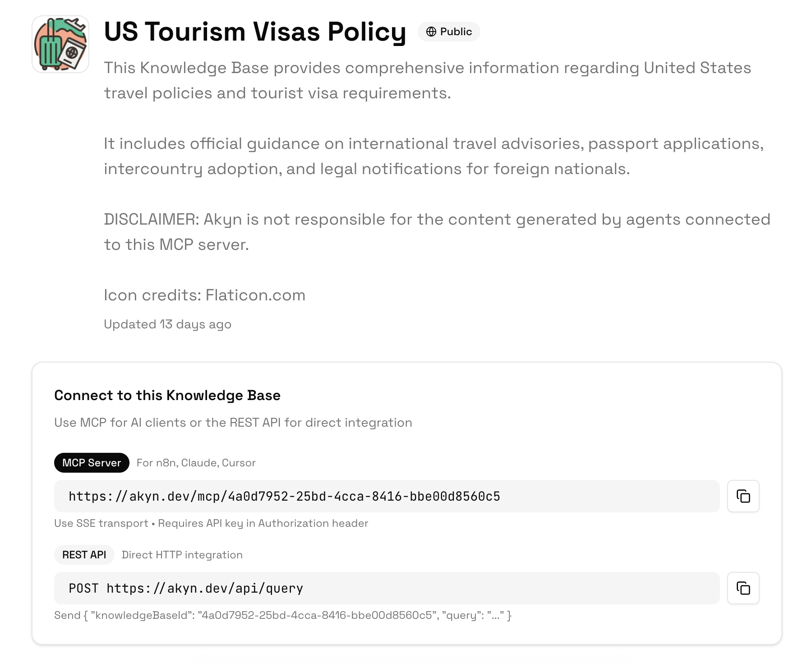Viewport: 812px width, 663px height.
Task: Click the "Use MCP for AI clients" subtitle
Action: pos(233,423)
